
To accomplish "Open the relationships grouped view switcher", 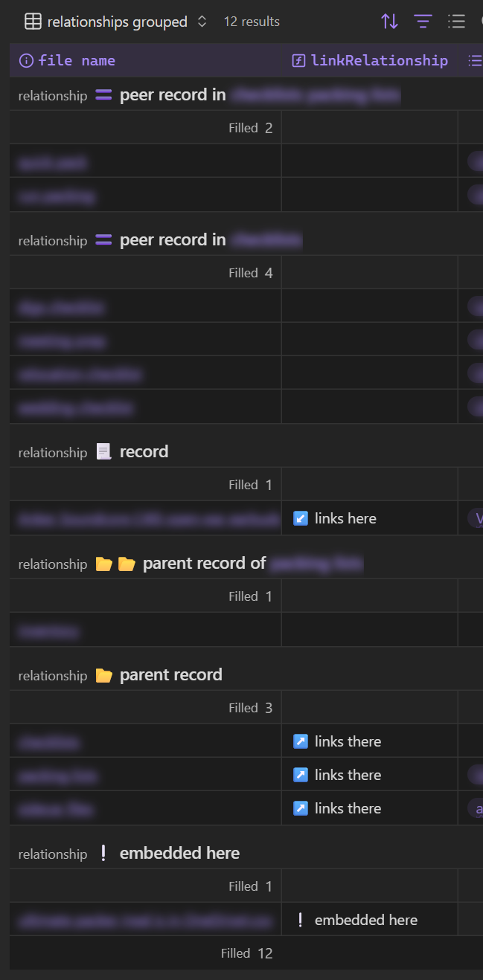I will [x=116, y=22].
